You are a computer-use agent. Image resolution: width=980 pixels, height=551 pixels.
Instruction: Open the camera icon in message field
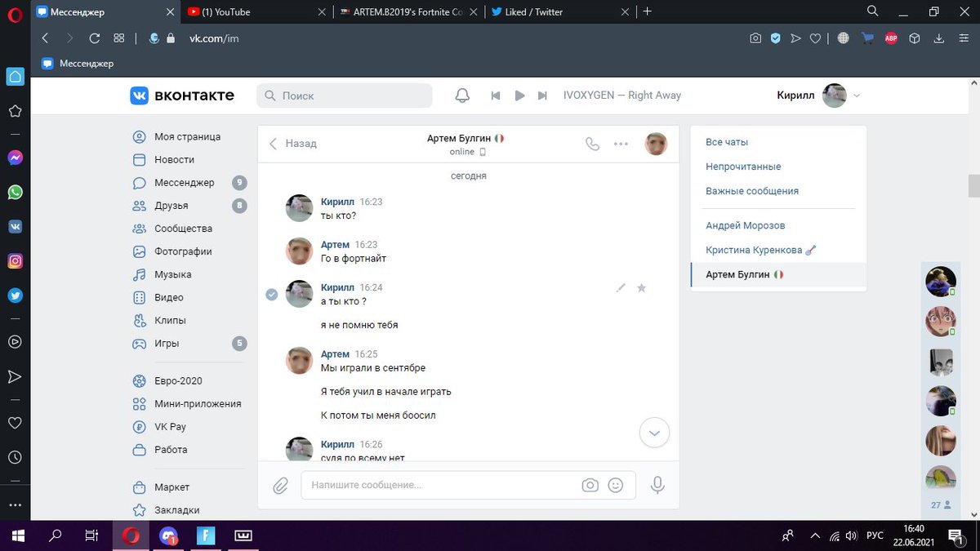590,486
